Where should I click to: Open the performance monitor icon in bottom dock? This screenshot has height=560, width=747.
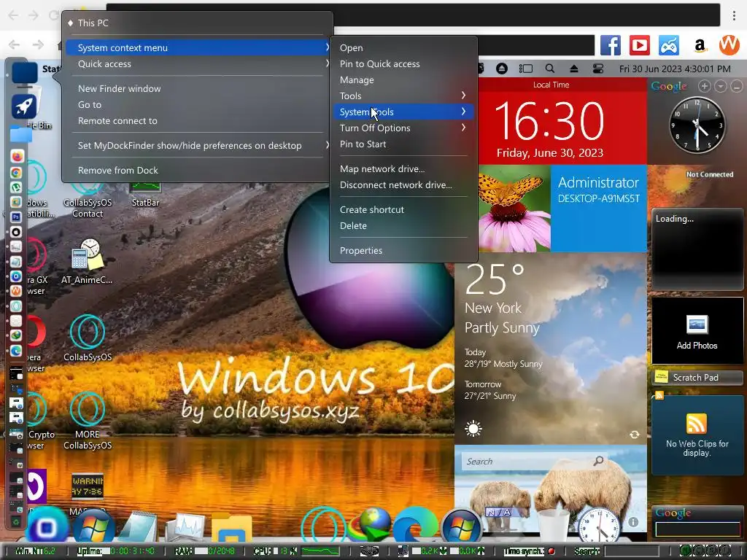coord(185,528)
